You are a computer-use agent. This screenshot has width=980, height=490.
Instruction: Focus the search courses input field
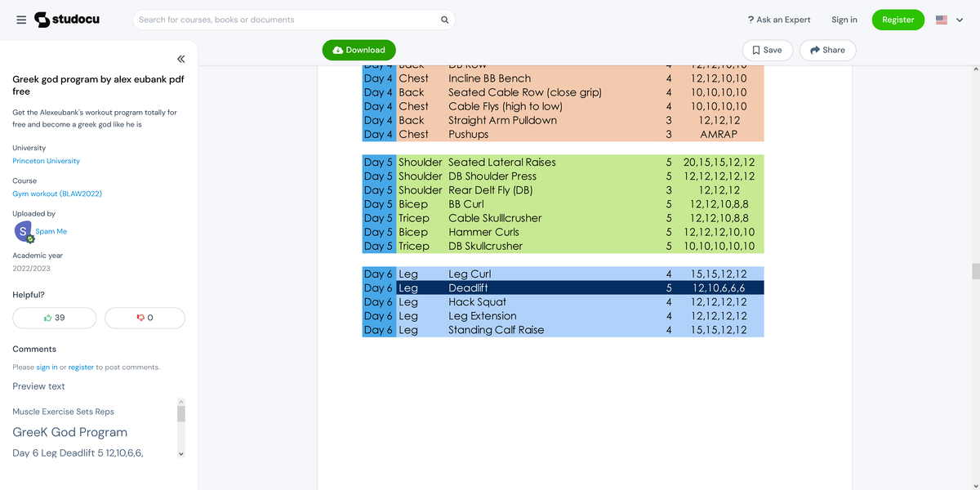(x=286, y=20)
